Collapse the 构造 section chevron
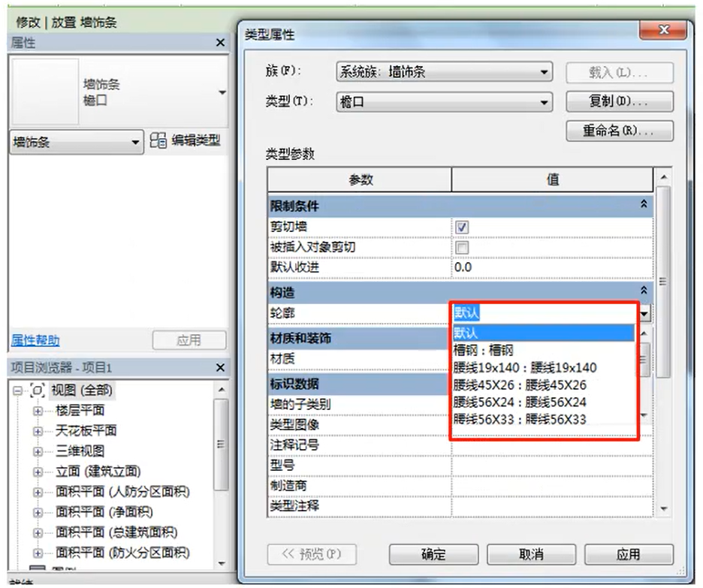The height and width of the screenshot is (588, 703). (x=643, y=290)
